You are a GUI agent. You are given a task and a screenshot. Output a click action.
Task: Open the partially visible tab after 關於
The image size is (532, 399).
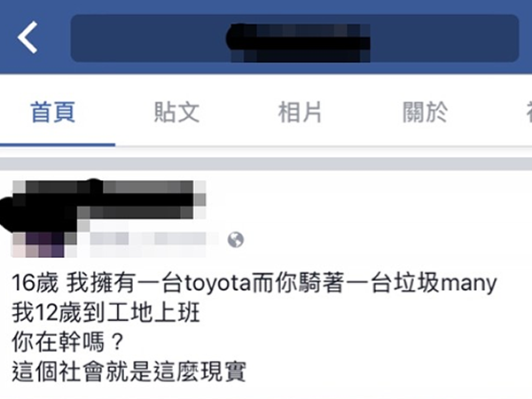click(x=528, y=113)
